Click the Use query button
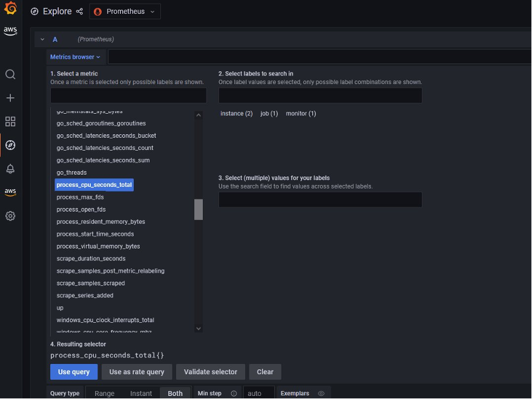This screenshot has height=399, width=532. 74,372
